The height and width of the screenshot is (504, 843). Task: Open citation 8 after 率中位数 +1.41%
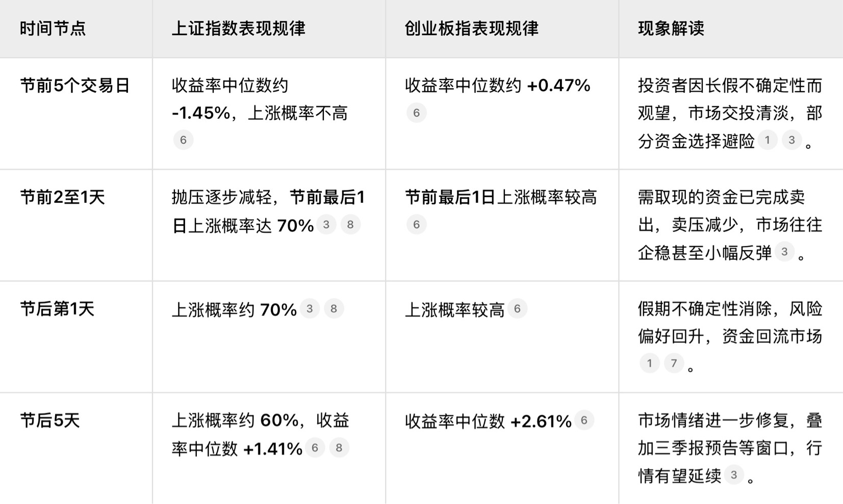click(x=339, y=447)
